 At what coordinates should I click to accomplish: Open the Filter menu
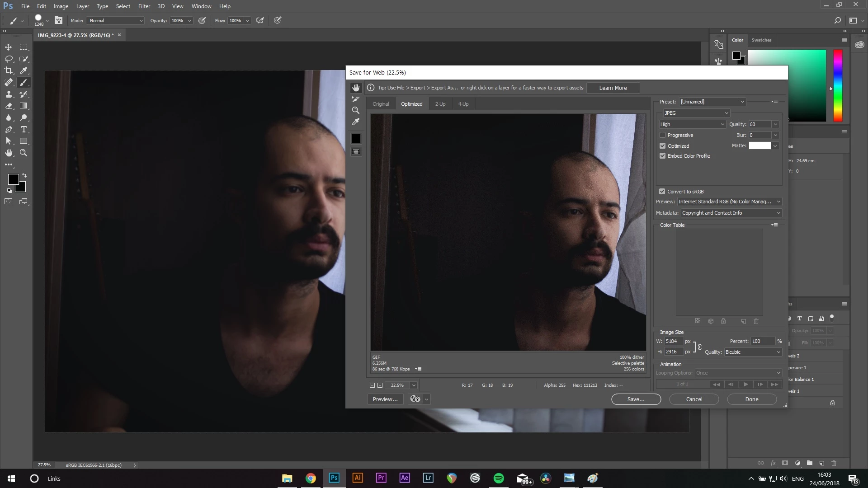point(144,6)
